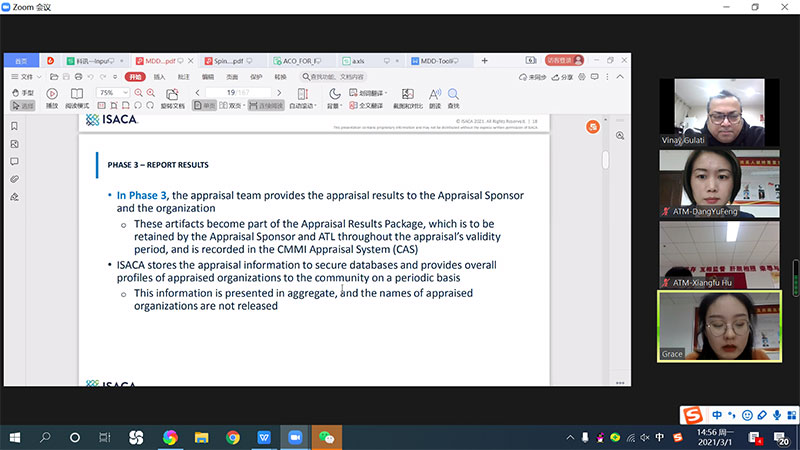
Task: Rotate page counterclockwise icon
Action: 138,106
